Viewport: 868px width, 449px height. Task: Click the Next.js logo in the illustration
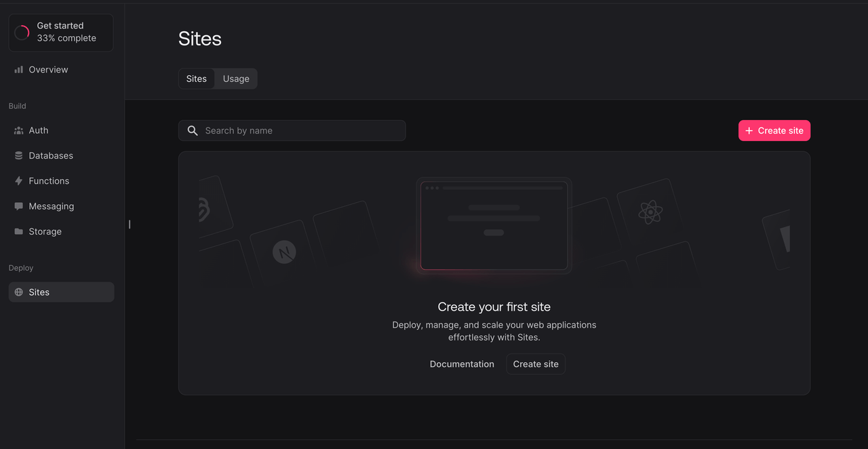tap(284, 251)
